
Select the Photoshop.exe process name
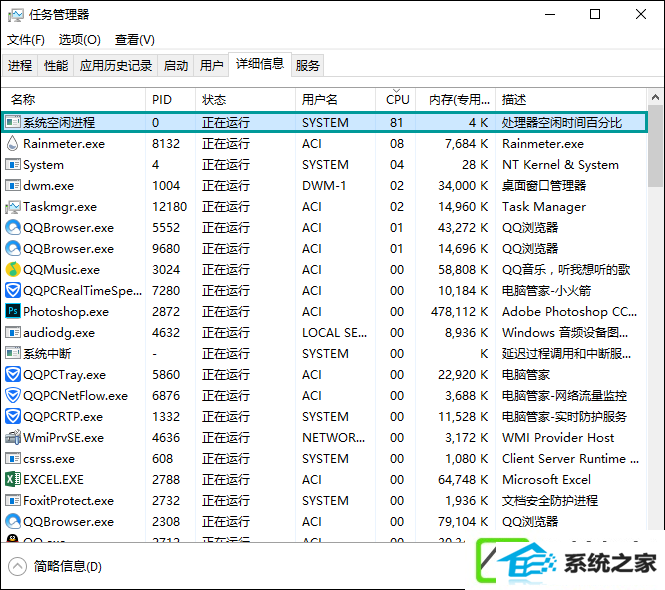pyautogui.click(x=66, y=312)
